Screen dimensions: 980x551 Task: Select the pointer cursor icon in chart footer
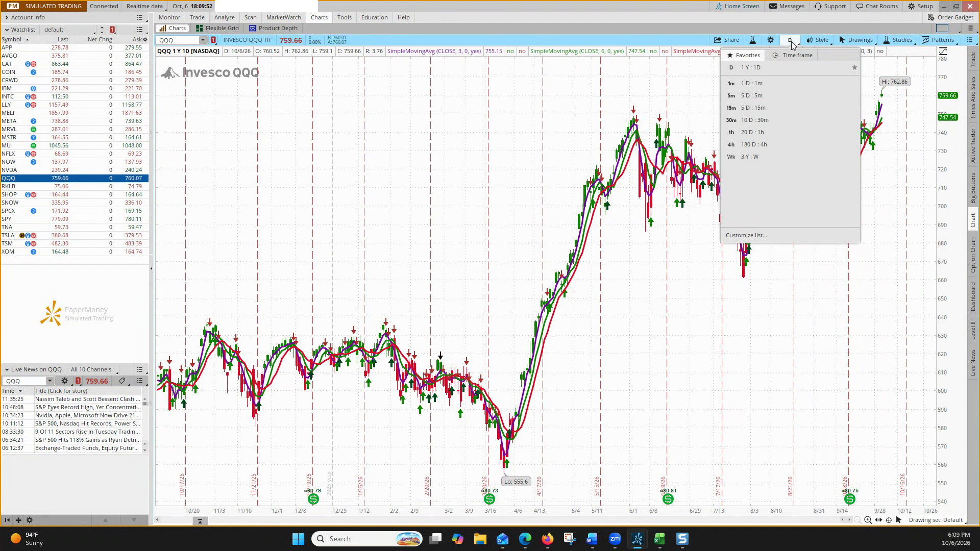pos(899,520)
